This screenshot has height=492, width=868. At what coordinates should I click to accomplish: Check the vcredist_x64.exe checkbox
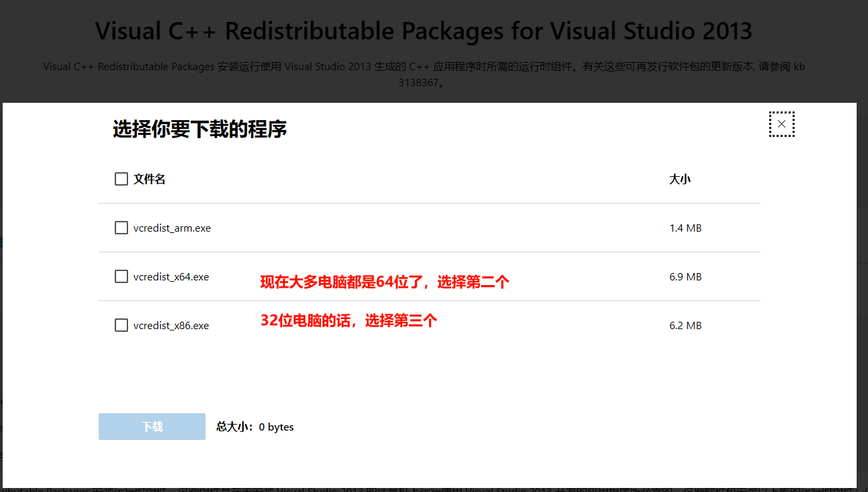coord(121,276)
